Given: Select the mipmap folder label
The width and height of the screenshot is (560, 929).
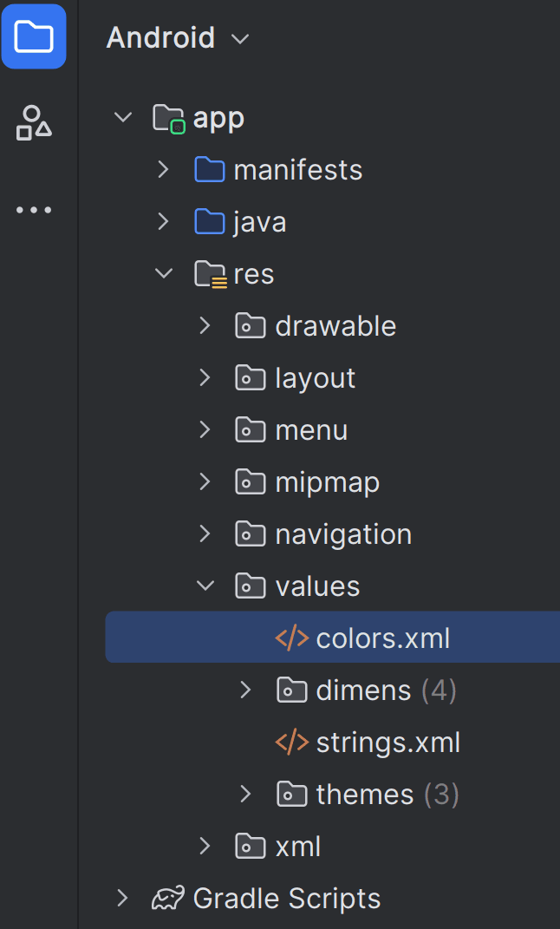Looking at the screenshot, I should point(328,483).
